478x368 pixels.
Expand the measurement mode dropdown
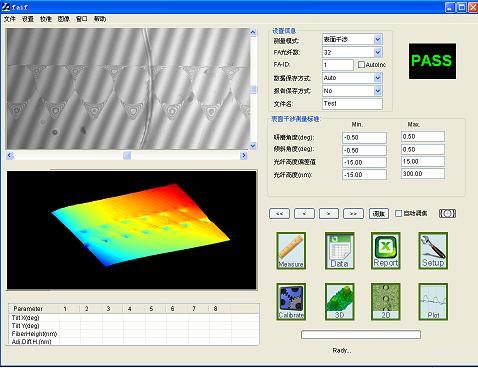378,40
